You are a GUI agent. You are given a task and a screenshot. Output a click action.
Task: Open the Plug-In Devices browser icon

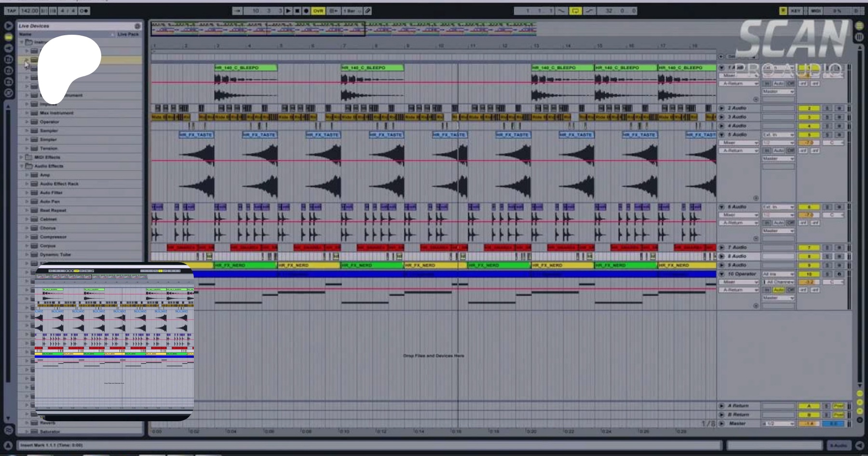point(8,48)
